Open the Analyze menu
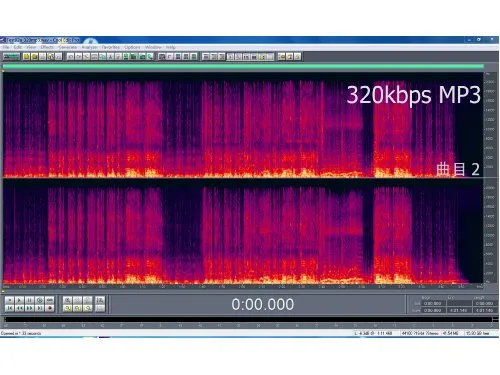This screenshot has height=375, width=500. (89, 47)
